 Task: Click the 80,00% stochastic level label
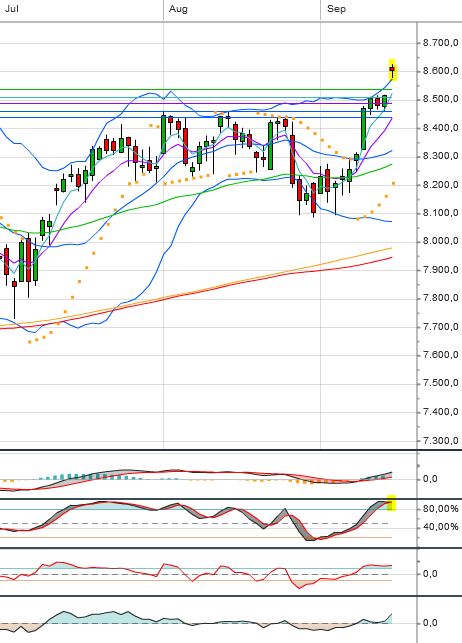tap(440, 509)
